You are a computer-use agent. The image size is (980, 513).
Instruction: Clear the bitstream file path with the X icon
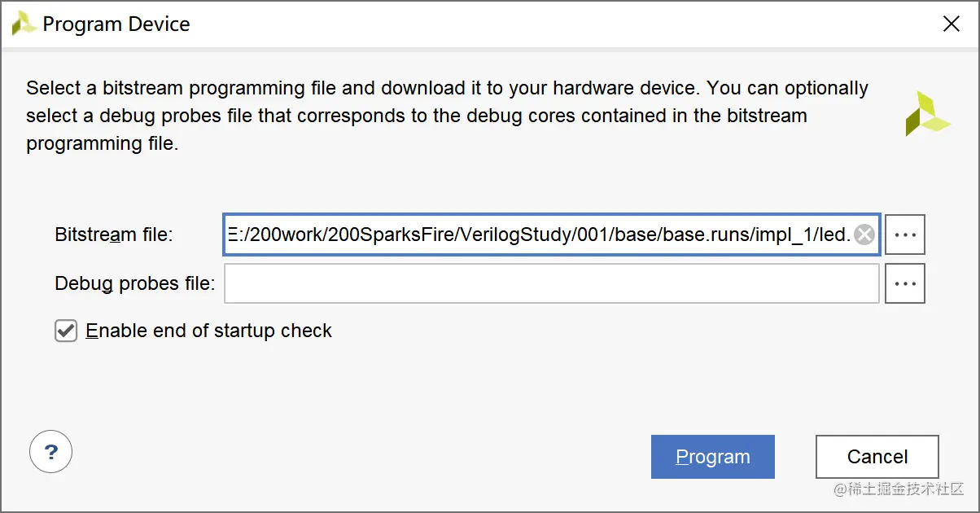click(x=864, y=235)
